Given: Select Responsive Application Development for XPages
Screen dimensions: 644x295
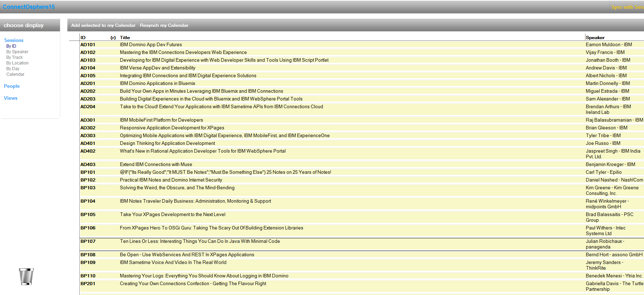Looking at the screenshot, I should tap(172, 128).
